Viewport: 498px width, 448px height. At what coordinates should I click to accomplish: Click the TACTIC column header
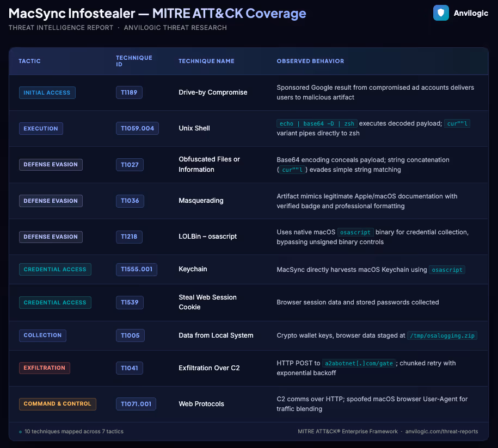point(29,61)
